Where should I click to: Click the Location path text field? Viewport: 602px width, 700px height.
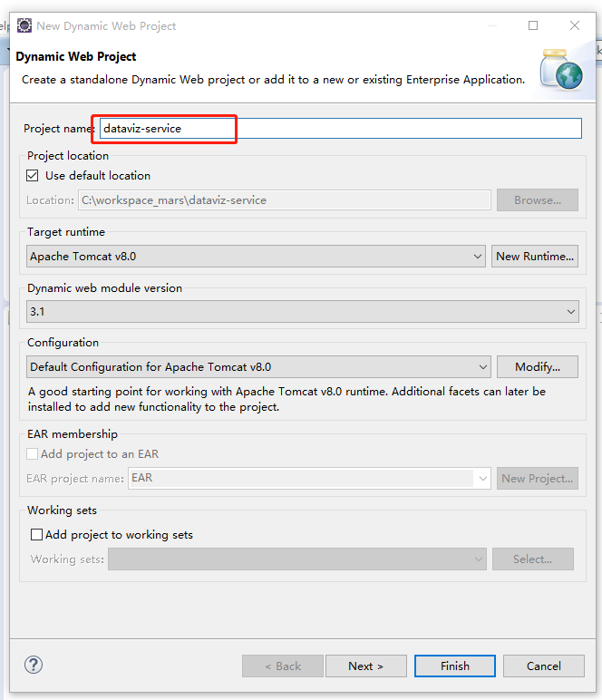coord(285,200)
